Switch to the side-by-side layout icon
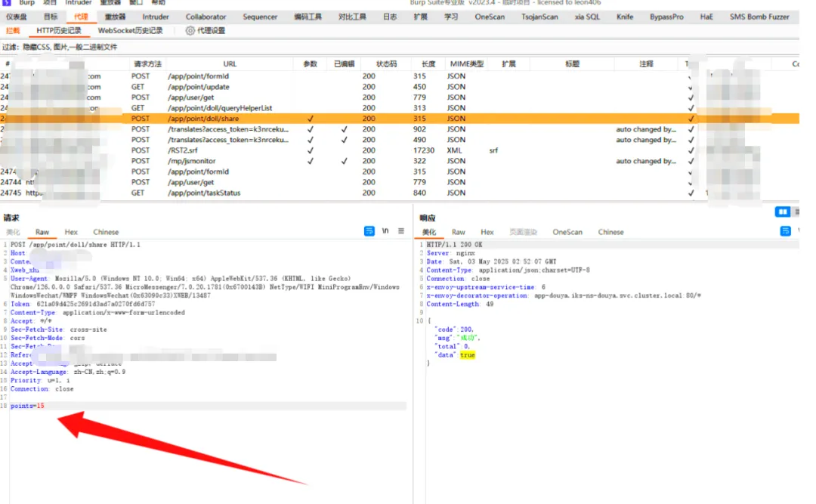The image size is (816, 504). [782, 212]
